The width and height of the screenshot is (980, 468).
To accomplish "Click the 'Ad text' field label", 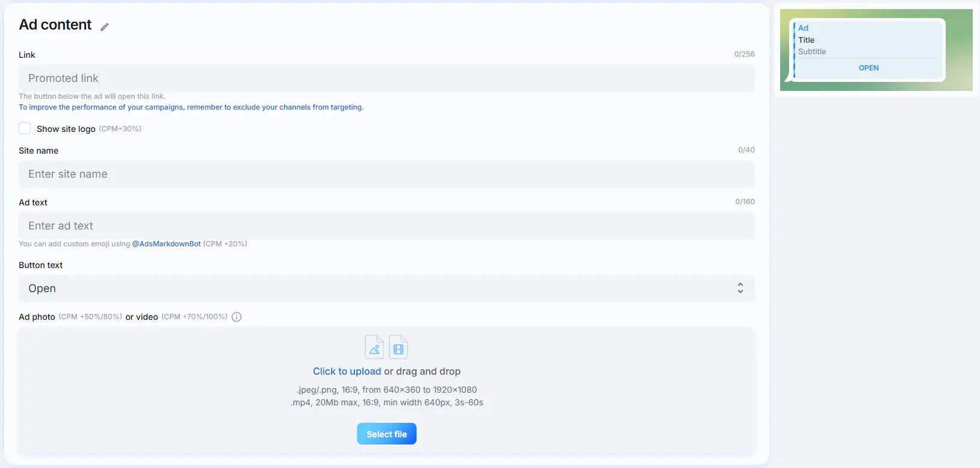I will (x=33, y=202).
